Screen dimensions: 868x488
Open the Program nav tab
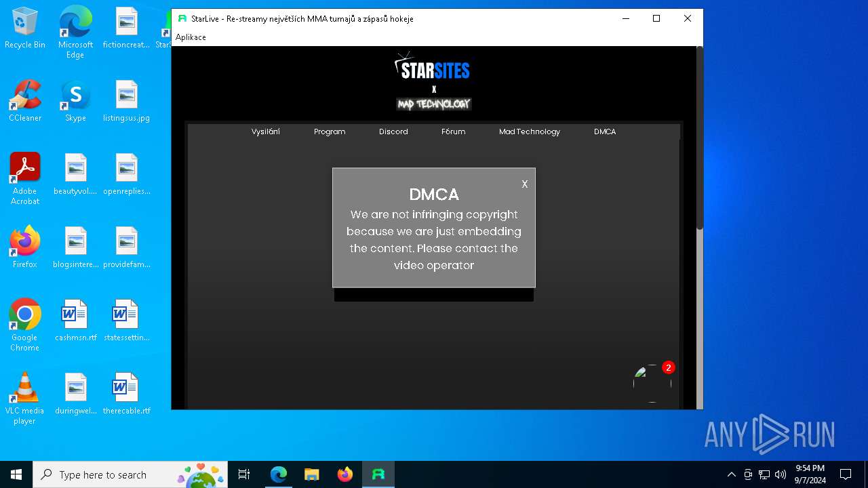(x=330, y=131)
